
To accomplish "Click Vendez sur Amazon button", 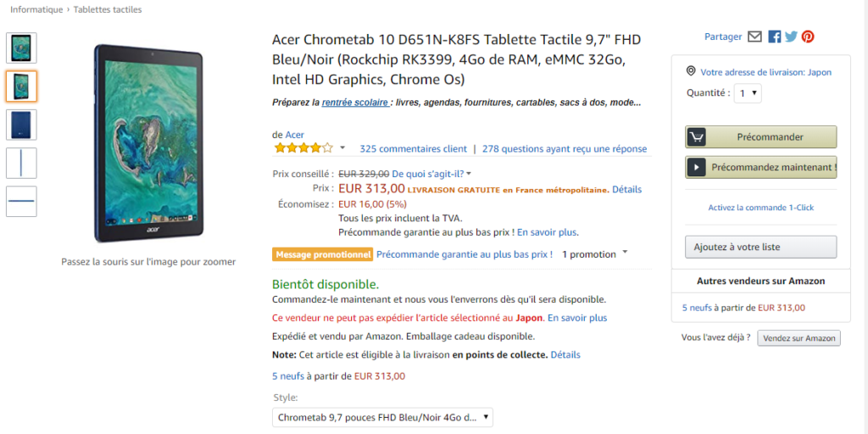I will coord(798,337).
